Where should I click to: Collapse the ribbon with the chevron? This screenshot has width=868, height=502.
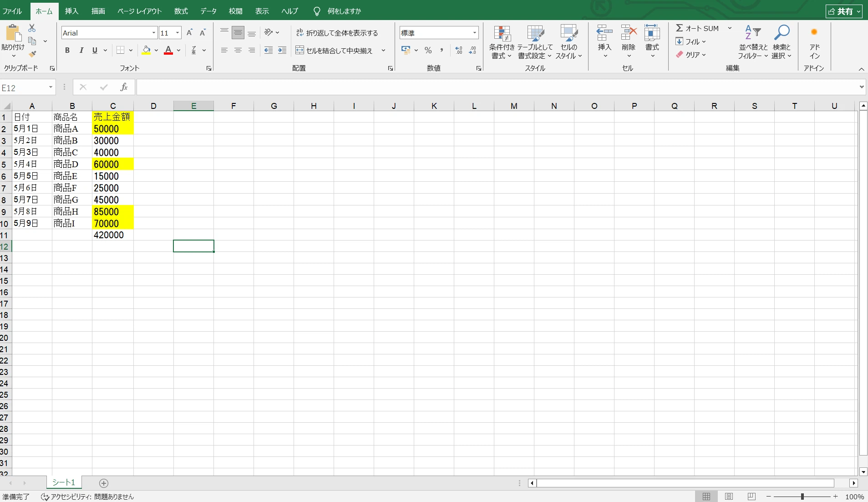point(861,69)
